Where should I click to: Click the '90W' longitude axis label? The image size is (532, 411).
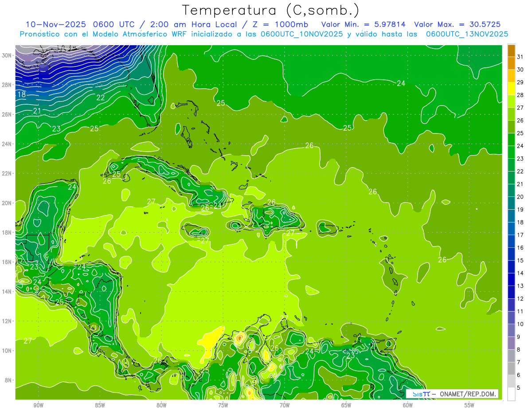pyautogui.click(x=38, y=406)
